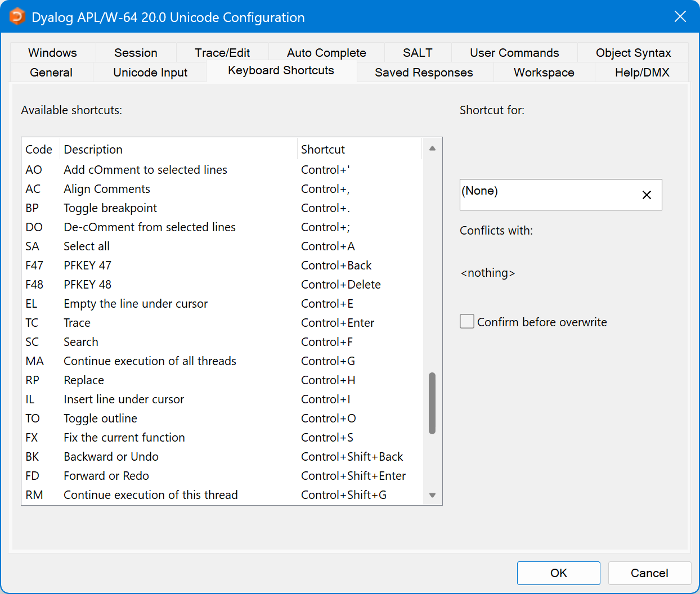Click the Control+Enter shortcut cell
This screenshot has width=700, height=594.
(338, 323)
